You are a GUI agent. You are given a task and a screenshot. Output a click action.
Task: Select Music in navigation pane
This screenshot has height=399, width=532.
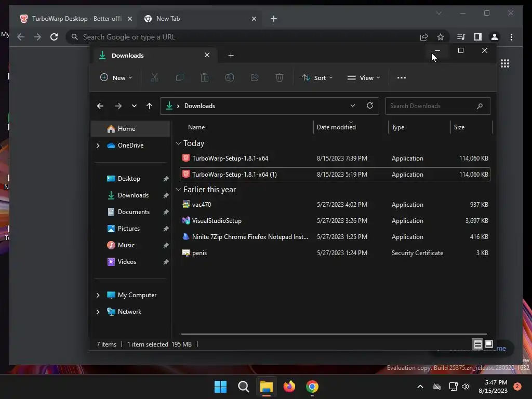pyautogui.click(x=130, y=245)
